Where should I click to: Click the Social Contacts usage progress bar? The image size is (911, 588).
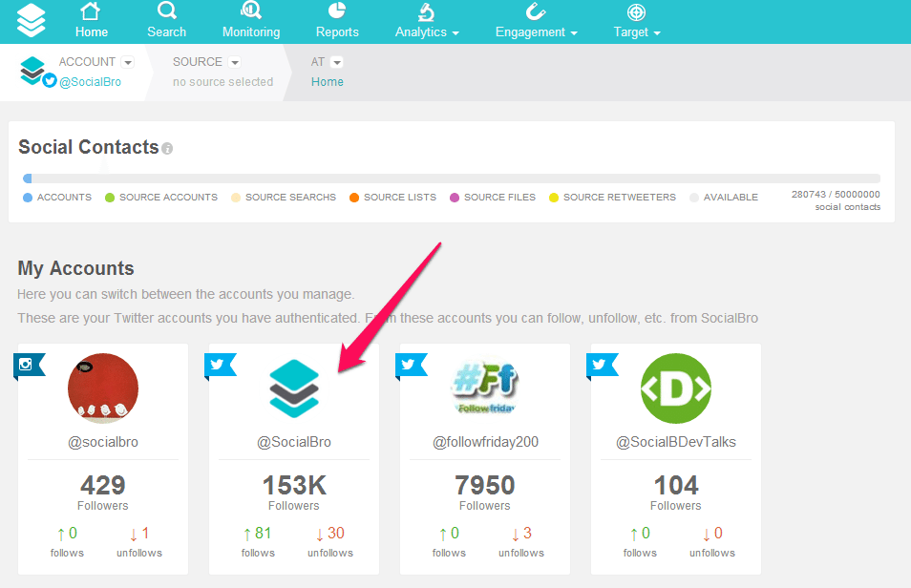click(452, 178)
